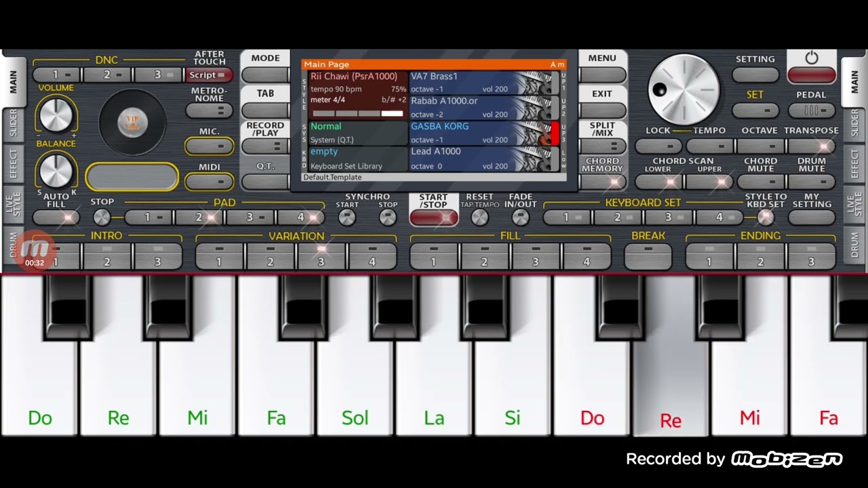The image size is (868, 488).
Task: Click the BREAK button
Action: pos(648,256)
